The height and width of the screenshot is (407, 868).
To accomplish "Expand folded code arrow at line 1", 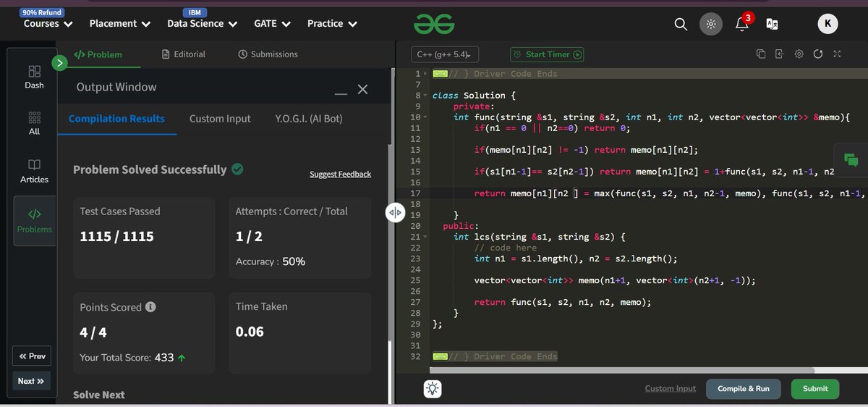I will point(425,74).
